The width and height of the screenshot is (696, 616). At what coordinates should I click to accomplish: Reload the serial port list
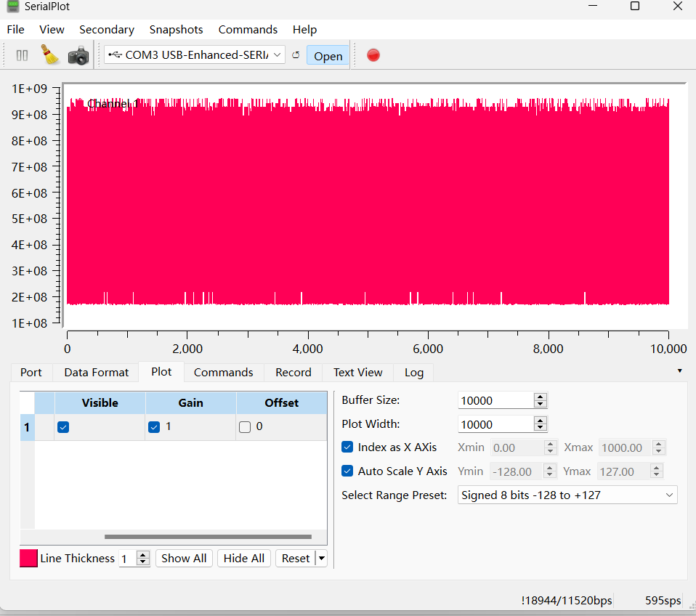pos(296,55)
